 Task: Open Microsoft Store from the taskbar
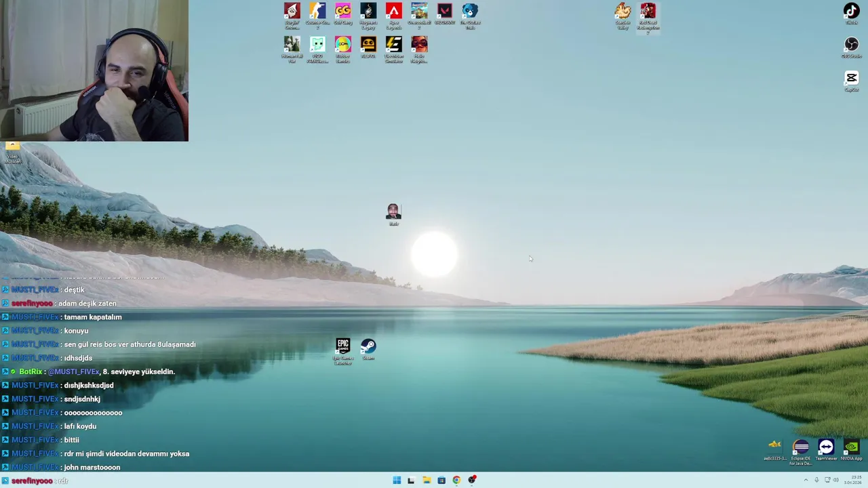441,480
